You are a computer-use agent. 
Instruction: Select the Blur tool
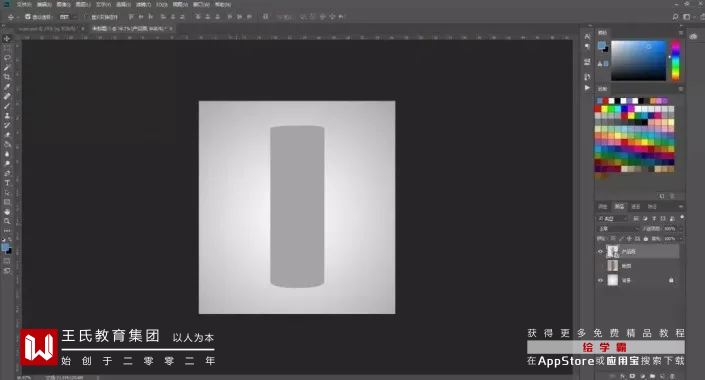(7, 154)
